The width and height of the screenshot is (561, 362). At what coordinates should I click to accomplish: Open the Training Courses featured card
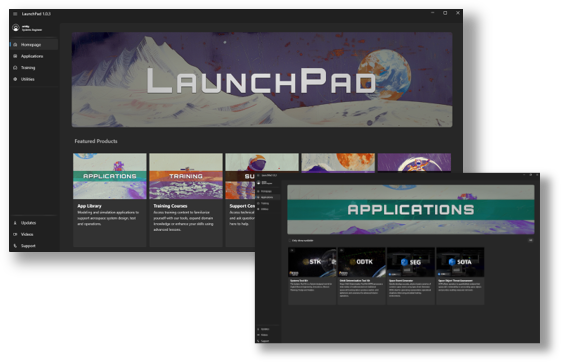[x=186, y=200]
